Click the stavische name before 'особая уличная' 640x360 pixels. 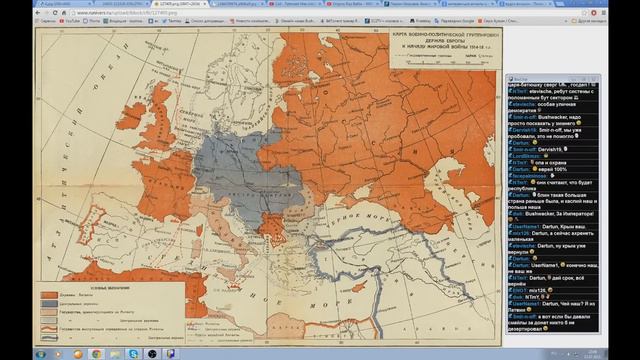click(524, 104)
